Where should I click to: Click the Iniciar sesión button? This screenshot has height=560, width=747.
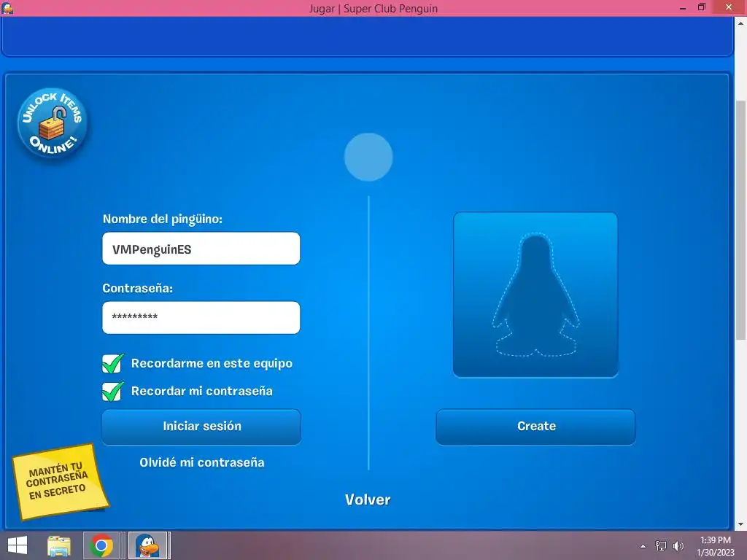click(x=201, y=427)
